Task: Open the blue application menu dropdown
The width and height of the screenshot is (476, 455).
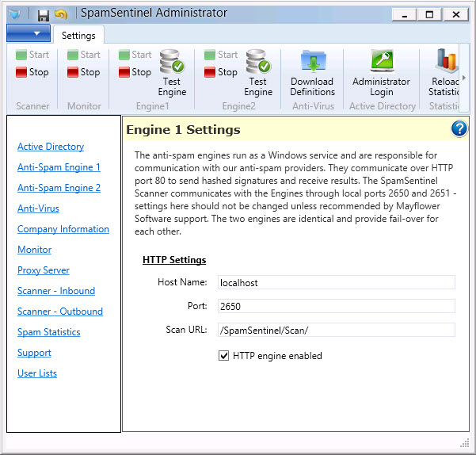Action: [29, 33]
